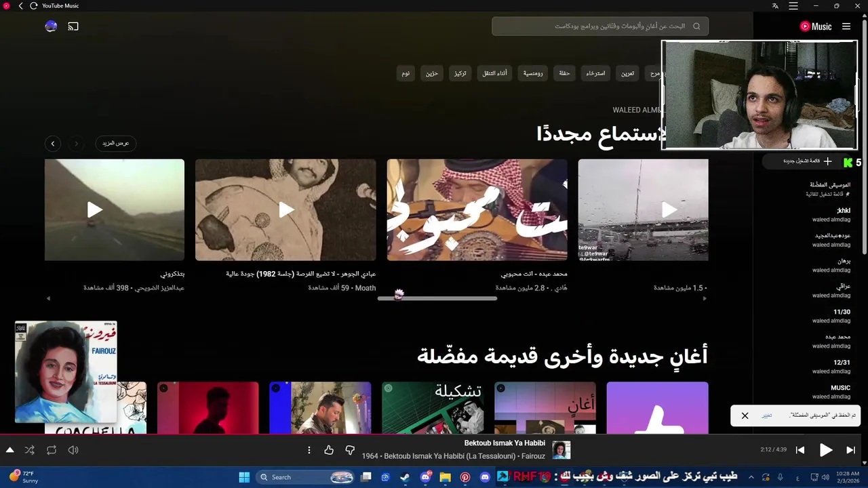Advance the listen-again carousel with the left chevron
Image resolution: width=868 pixels, height=488 pixels.
pyautogui.click(x=53, y=143)
